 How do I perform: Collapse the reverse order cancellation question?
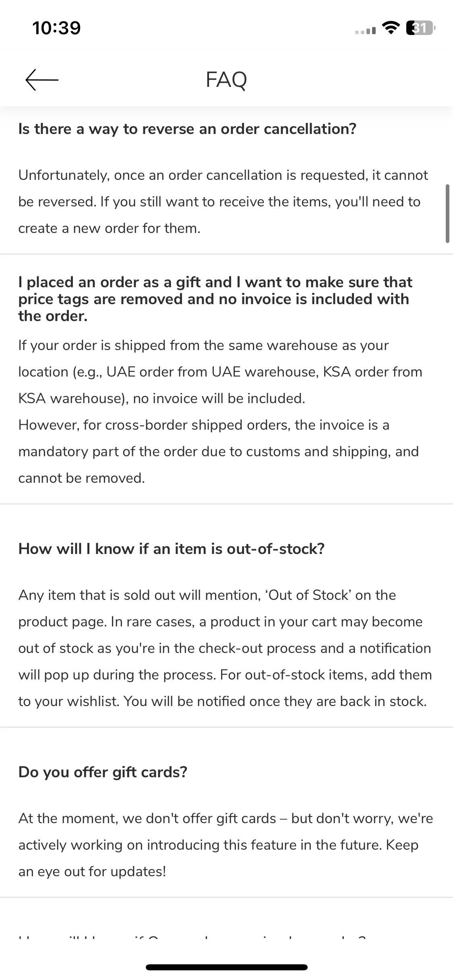(187, 129)
